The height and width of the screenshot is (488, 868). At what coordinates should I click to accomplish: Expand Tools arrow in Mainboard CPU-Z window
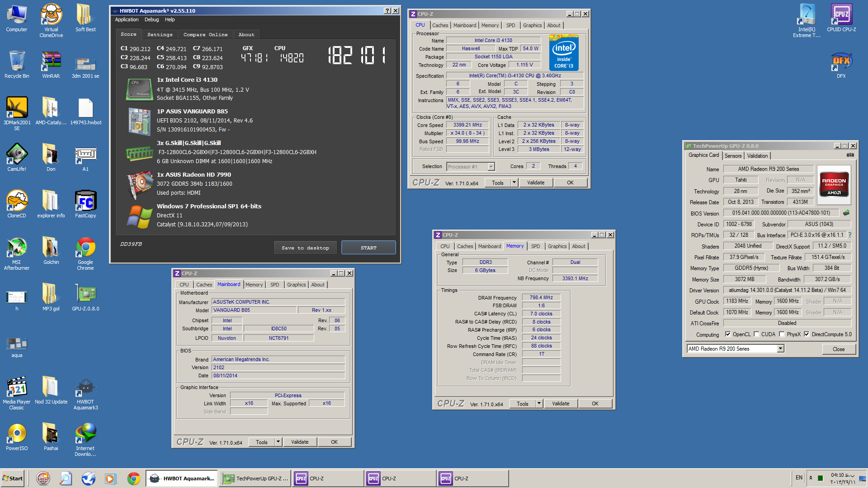(278, 442)
